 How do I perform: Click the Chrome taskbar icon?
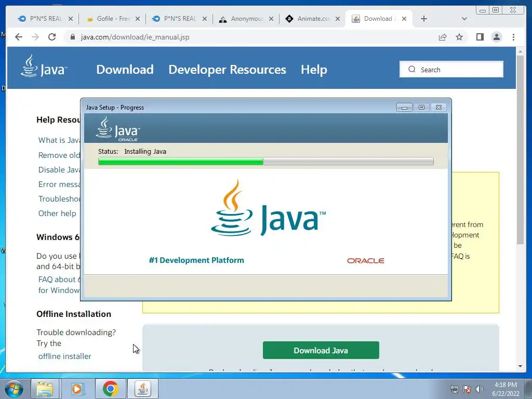(x=110, y=389)
